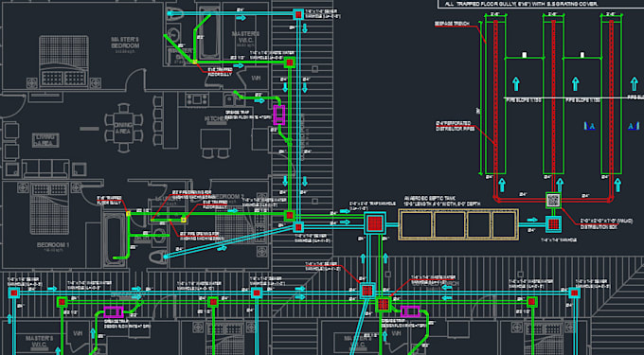Click the 3'x6' TRAPPED FLOOR GULLY label
Image resolution: width=644 pixels, height=355 pixels.
(109, 201)
